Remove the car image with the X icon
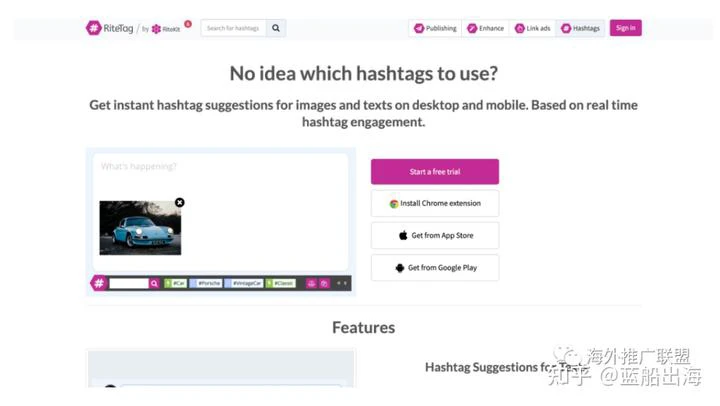 click(180, 203)
